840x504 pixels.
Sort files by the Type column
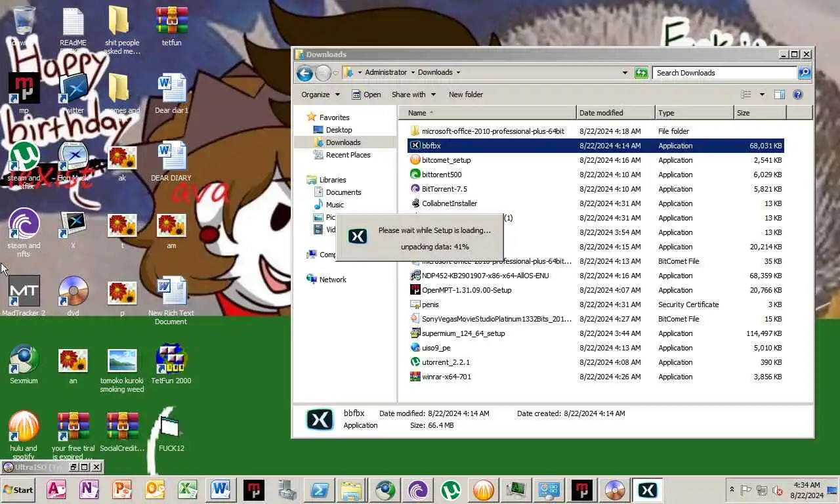694,113
